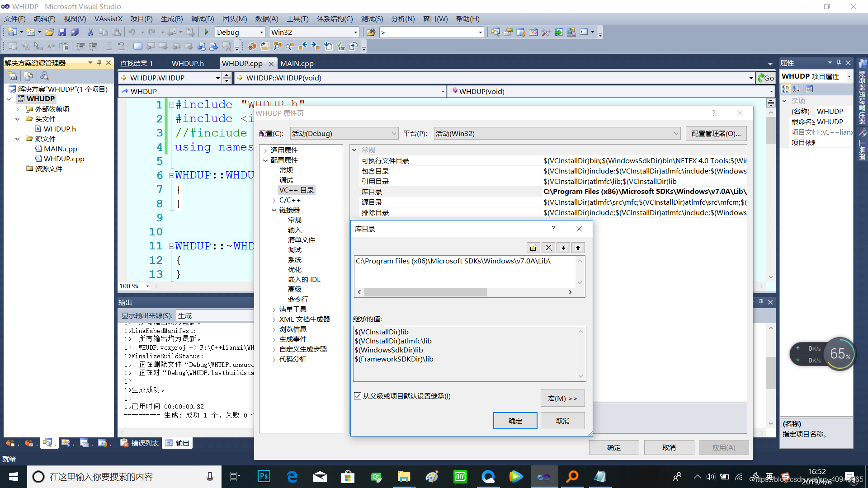
Task: Start debugging with the green play icon
Action: click(207, 32)
